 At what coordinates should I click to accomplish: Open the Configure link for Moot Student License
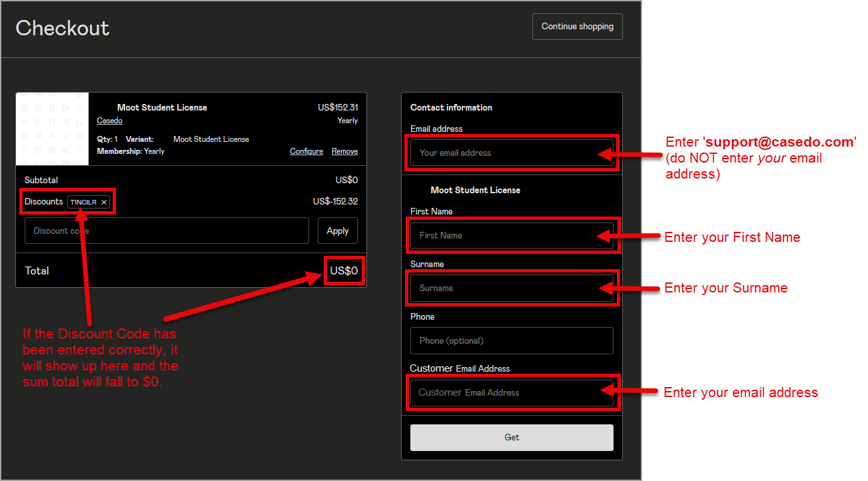point(306,151)
